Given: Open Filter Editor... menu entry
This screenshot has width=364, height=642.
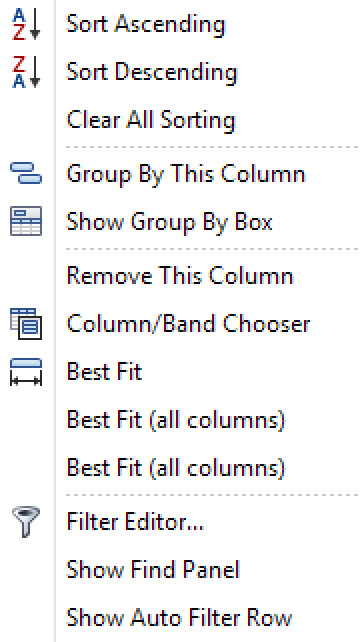Looking at the screenshot, I should tap(135, 522).
